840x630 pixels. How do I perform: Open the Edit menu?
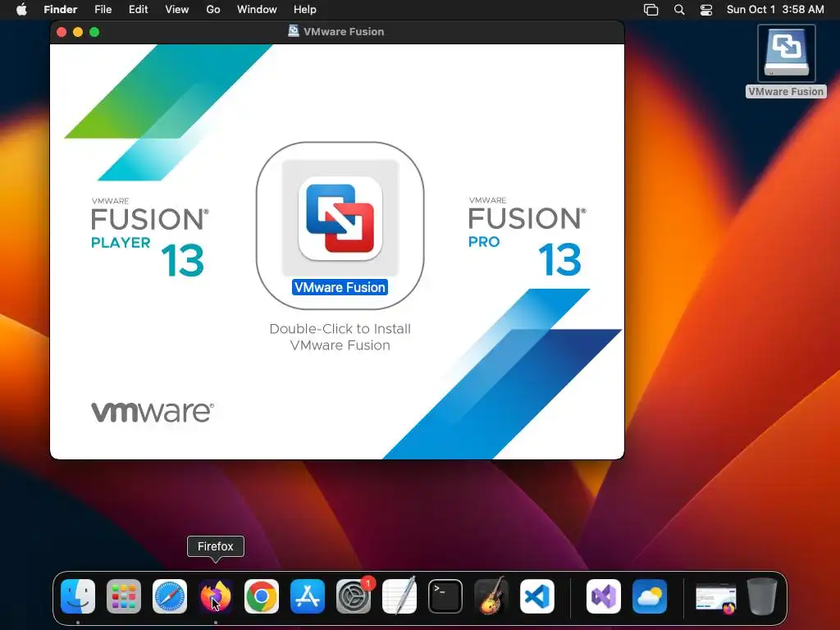click(138, 10)
